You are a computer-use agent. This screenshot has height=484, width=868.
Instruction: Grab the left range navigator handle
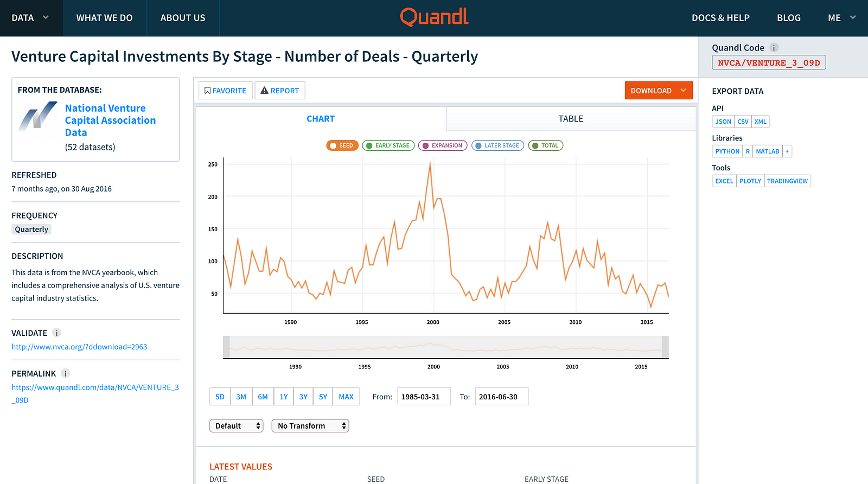point(226,347)
